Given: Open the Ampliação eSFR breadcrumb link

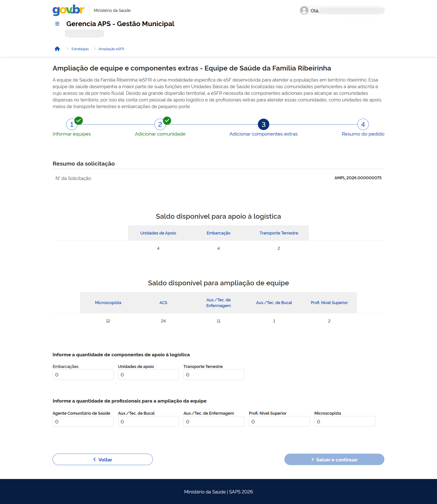Looking at the screenshot, I should click(111, 49).
